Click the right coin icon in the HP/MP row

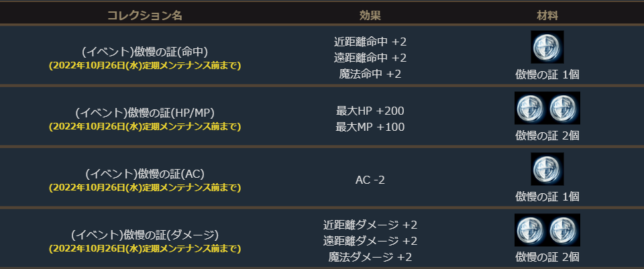(x=563, y=108)
